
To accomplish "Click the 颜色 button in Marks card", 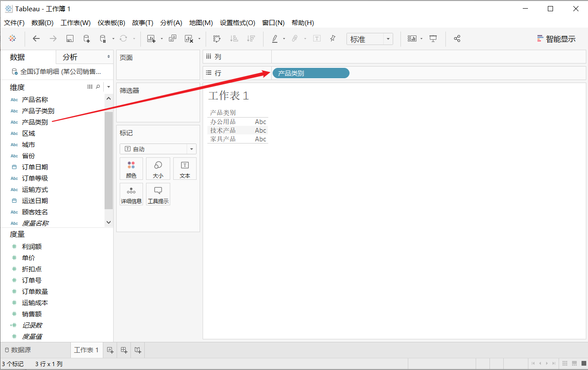I will [x=131, y=169].
